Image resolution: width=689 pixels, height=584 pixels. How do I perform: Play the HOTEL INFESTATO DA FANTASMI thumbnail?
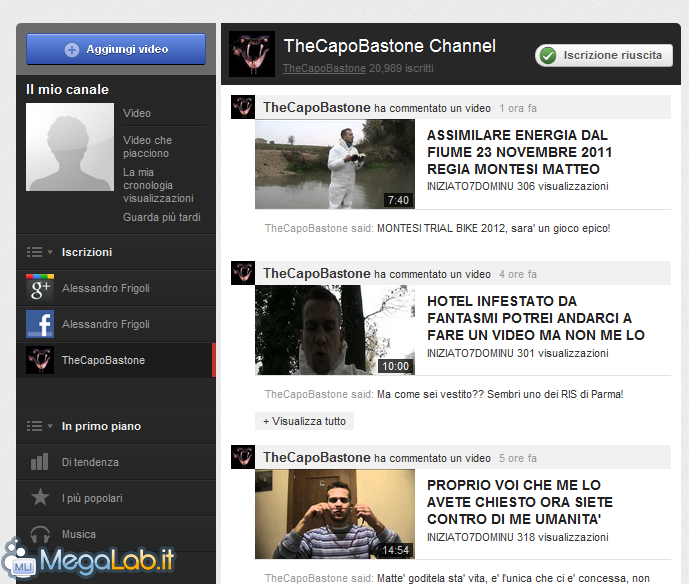click(x=335, y=330)
